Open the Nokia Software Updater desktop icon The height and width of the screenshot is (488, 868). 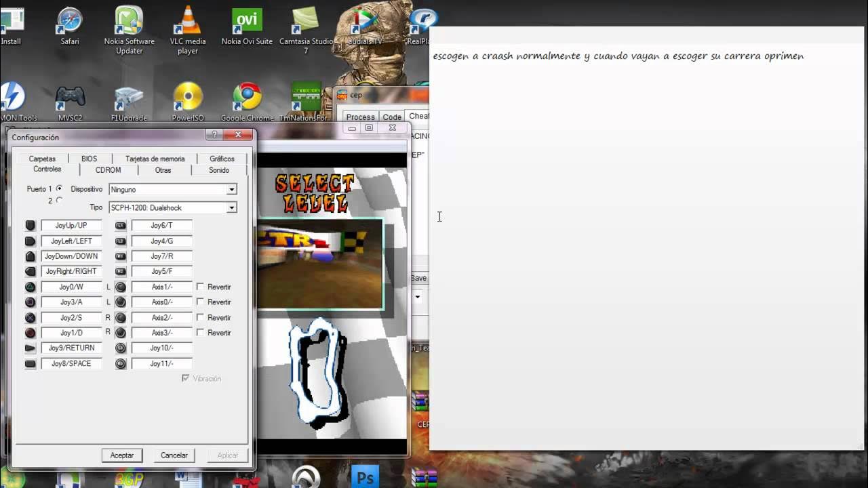point(129,30)
